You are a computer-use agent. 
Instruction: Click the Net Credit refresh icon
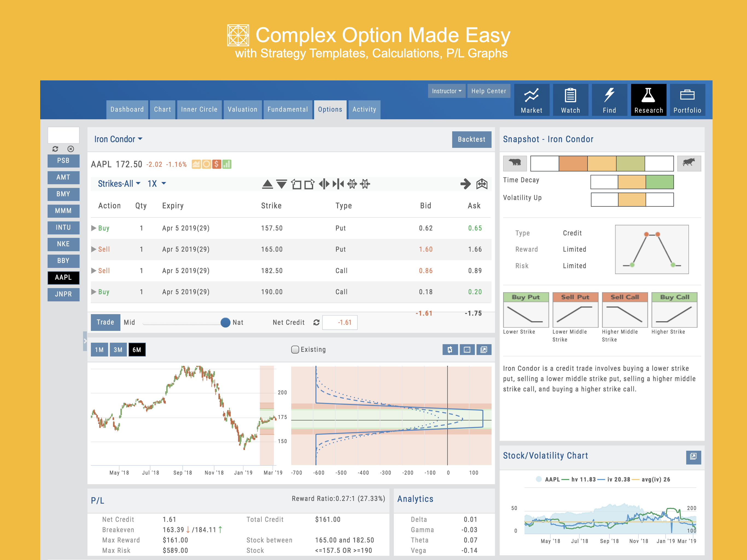click(316, 323)
